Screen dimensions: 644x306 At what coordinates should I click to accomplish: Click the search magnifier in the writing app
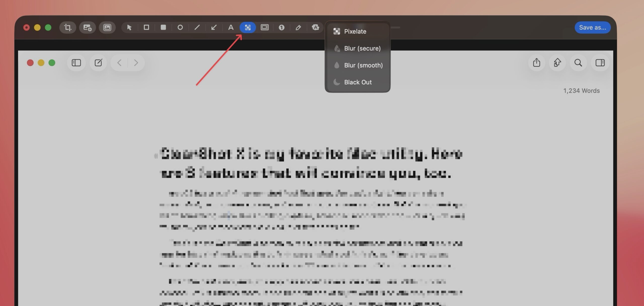pos(578,62)
